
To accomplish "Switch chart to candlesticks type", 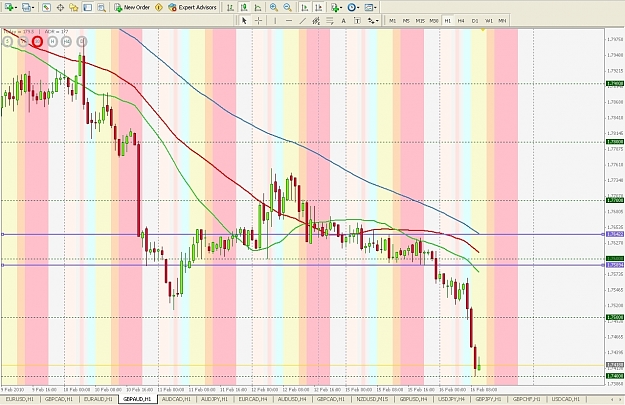I will [x=244, y=7].
